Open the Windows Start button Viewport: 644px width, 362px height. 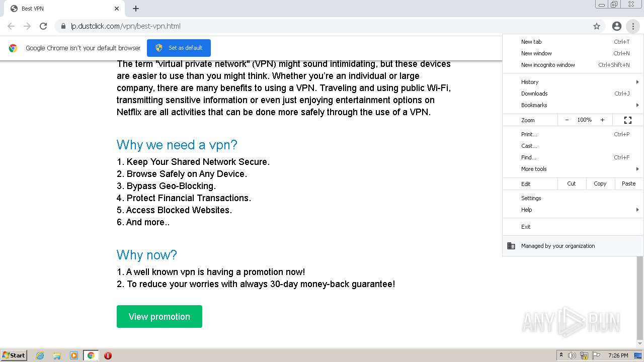coord(14,355)
